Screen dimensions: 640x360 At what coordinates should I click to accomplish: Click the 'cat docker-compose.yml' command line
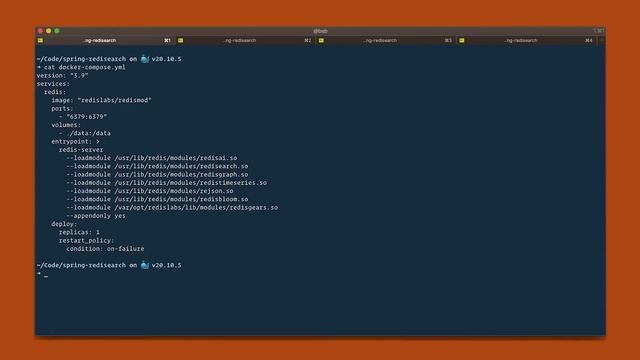[x=81, y=67]
